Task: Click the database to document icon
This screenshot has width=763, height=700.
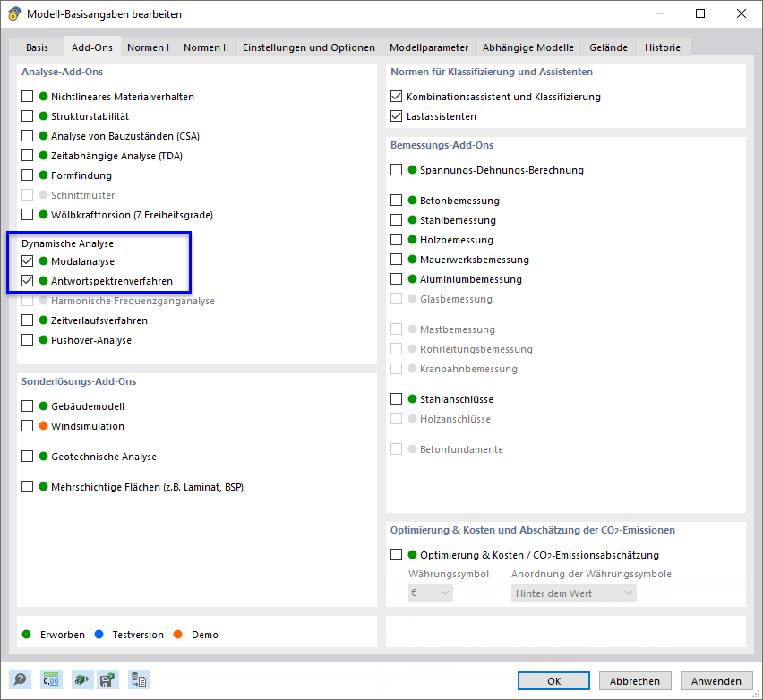Action: (139, 679)
